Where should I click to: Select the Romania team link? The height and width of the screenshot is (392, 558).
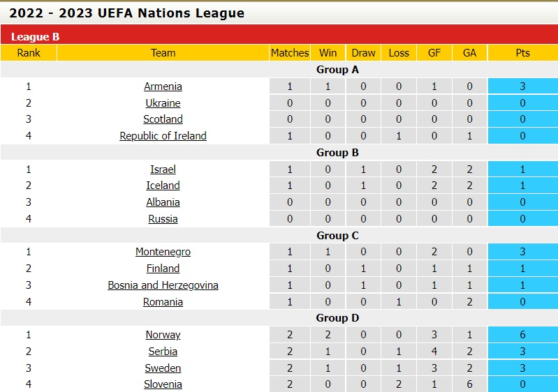point(163,302)
